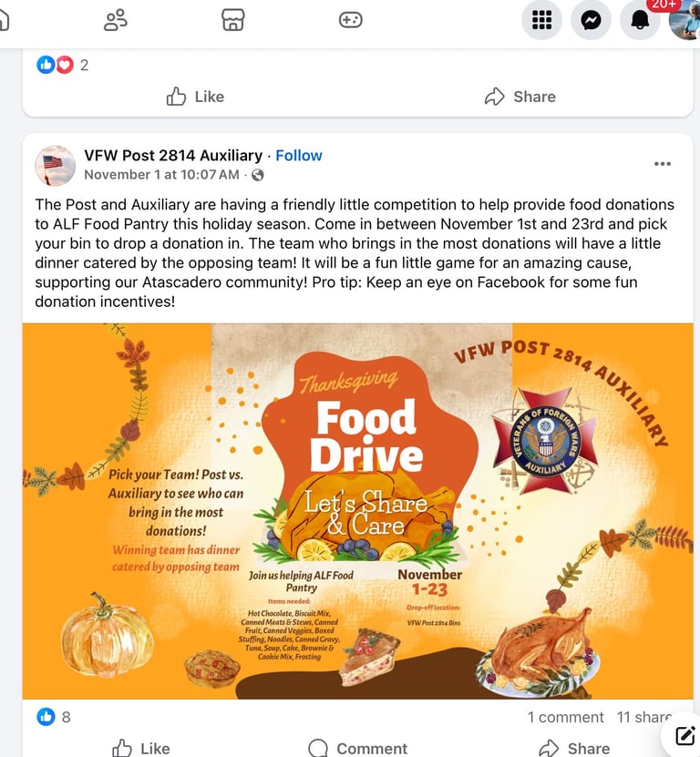Open the Thanksgiving Food Drive flyer image

(x=357, y=511)
